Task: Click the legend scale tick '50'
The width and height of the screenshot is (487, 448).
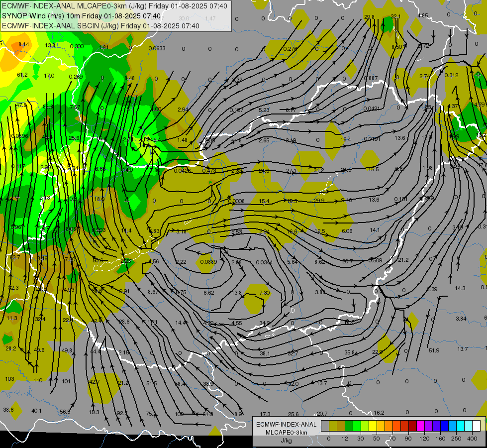Action: (x=377, y=439)
